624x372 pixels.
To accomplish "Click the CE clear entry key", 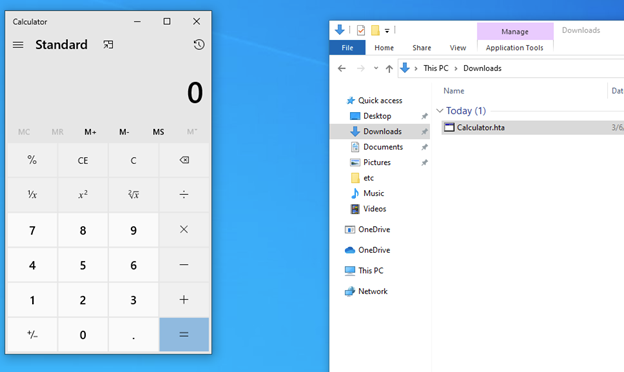I will (x=83, y=160).
